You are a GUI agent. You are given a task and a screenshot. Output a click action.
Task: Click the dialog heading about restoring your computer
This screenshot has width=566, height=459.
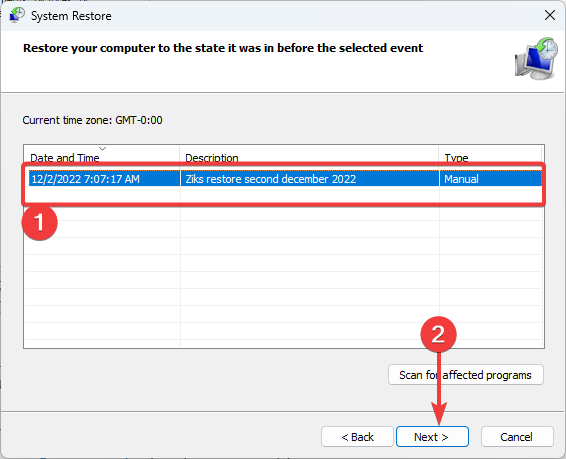223,48
